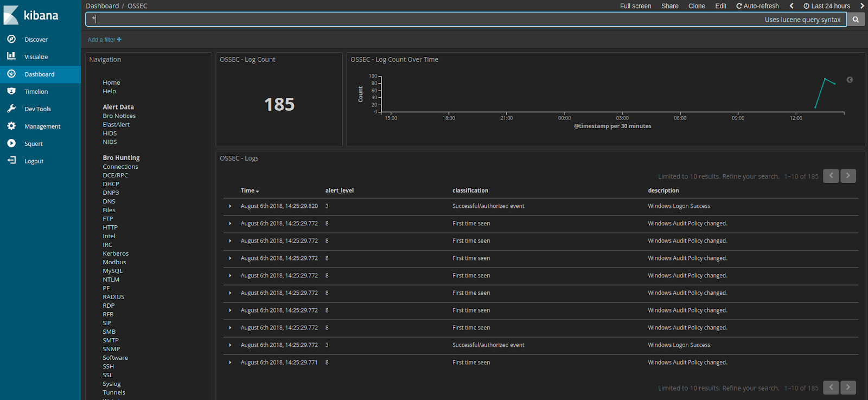The height and width of the screenshot is (400, 868).
Task: Click the line chart peak near 13:30
Action: 825,79
